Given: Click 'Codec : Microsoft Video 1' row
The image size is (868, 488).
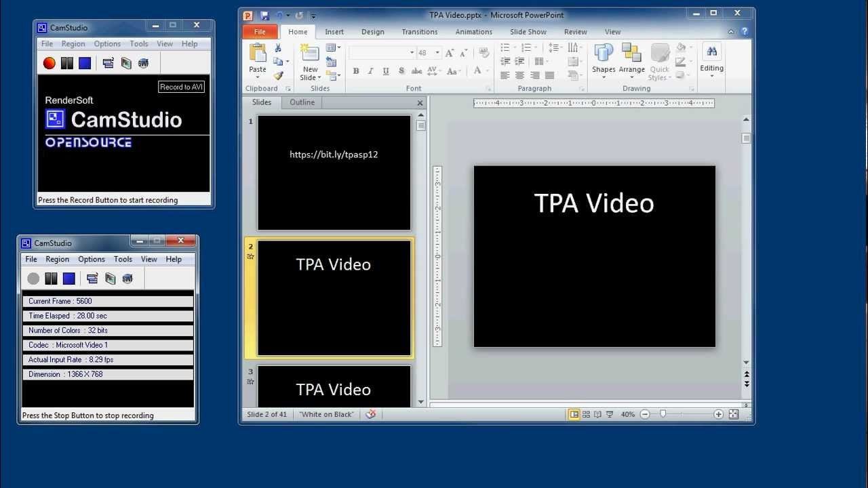Looking at the screenshot, I should click(x=108, y=345).
